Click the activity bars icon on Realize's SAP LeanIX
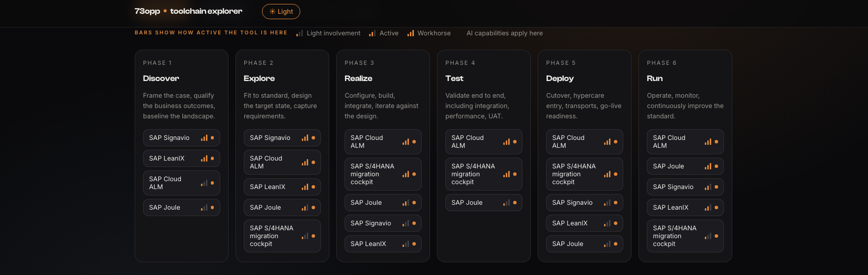Image resolution: width=868 pixels, height=275 pixels. coord(405,244)
